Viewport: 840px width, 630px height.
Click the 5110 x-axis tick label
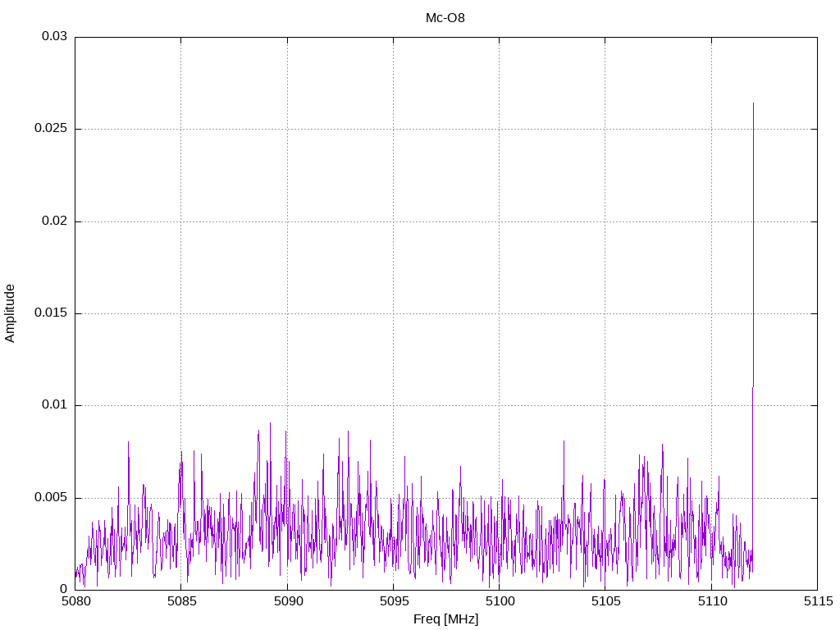(711, 603)
